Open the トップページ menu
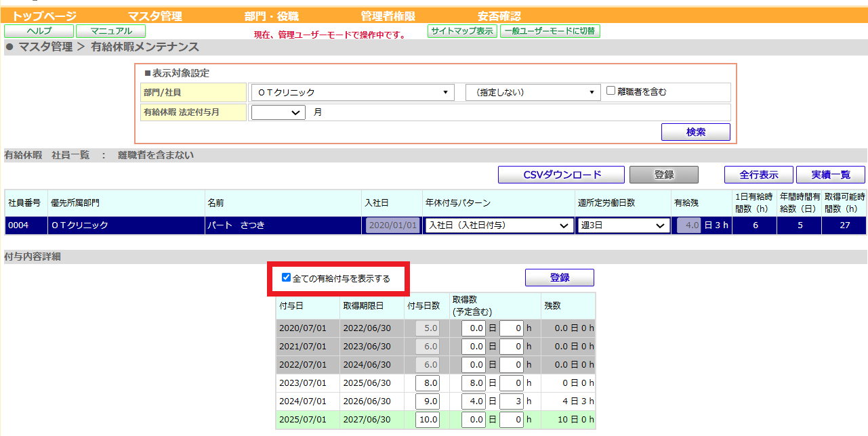This screenshot has height=436, width=868. tap(44, 16)
